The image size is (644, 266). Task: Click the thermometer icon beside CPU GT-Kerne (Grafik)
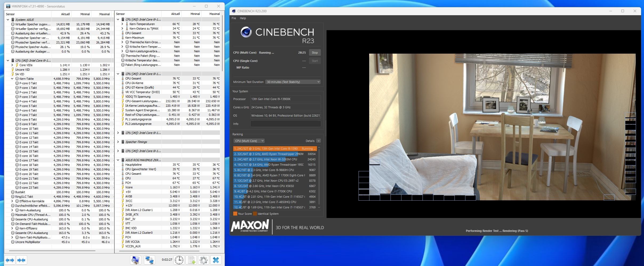[x=123, y=88]
